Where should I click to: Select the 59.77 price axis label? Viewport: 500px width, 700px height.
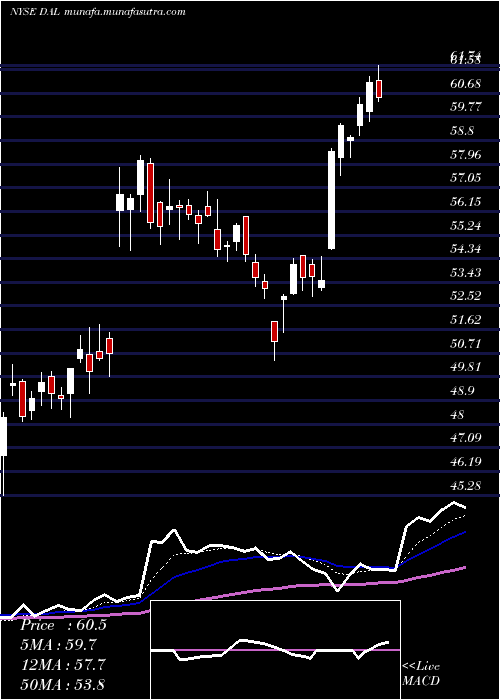click(466, 107)
